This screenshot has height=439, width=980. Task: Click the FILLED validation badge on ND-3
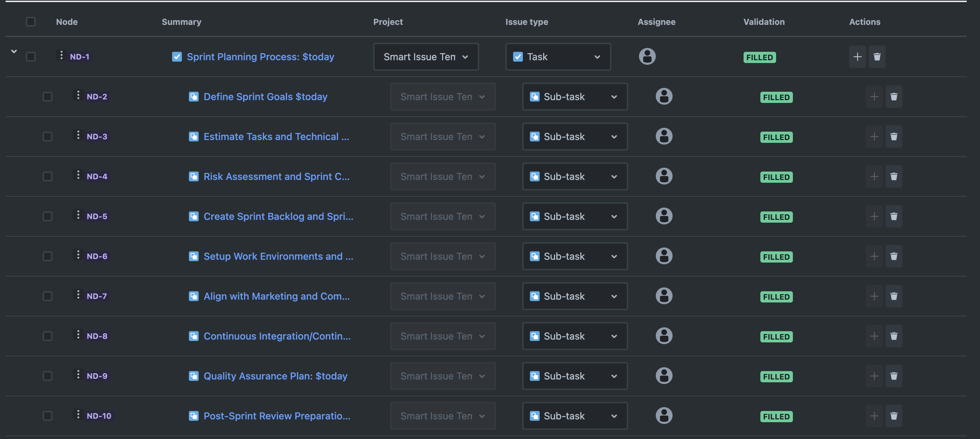[x=776, y=137]
